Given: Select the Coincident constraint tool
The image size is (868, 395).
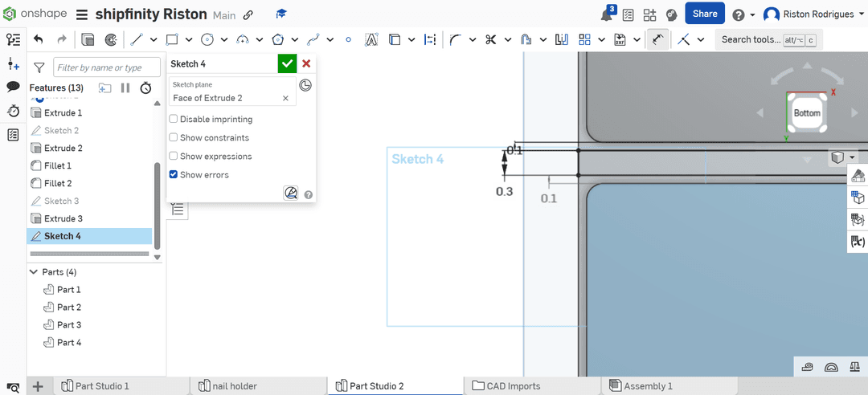Looking at the screenshot, I should (x=684, y=39).
